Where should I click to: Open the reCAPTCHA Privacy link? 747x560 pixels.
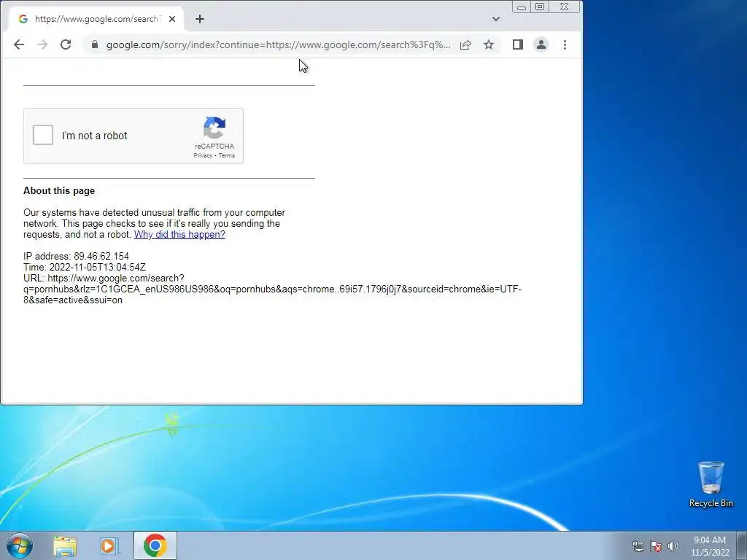pyautogui.click(x=203, y=156)
